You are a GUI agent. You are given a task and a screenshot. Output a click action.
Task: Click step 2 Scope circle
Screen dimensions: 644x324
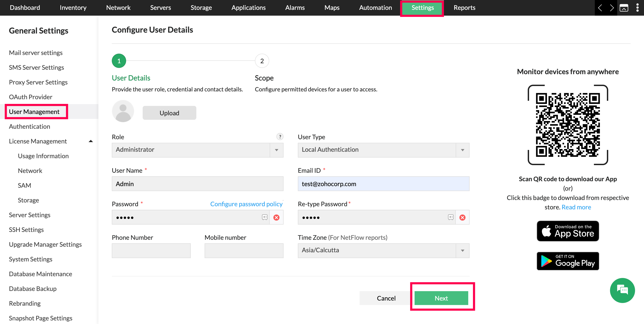(x=262, y=61)
